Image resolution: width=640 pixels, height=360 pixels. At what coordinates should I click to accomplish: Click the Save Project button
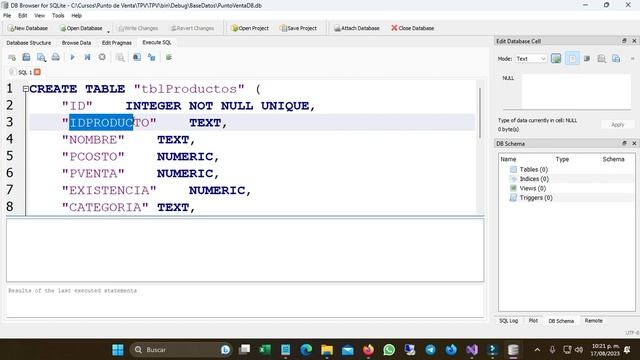(x=298, y=28)
